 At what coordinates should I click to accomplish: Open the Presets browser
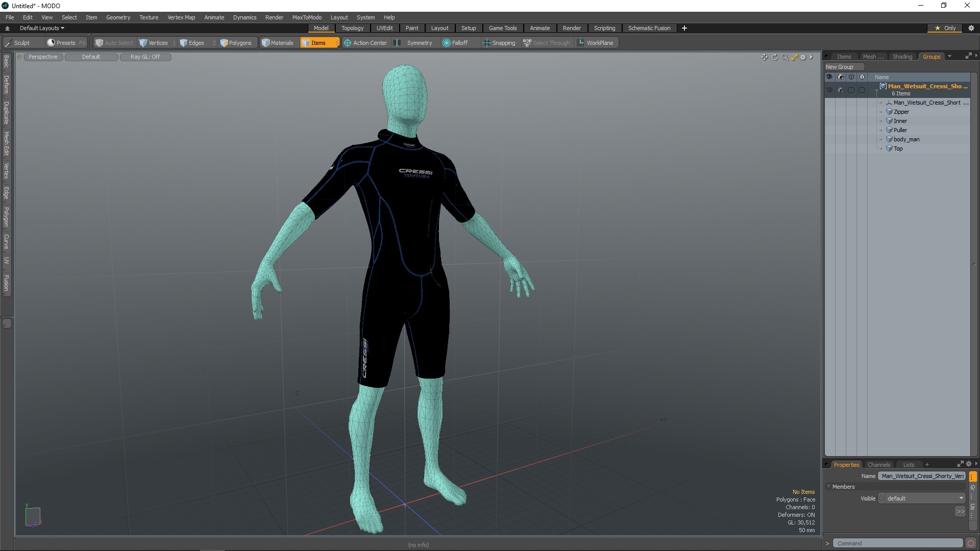point(66,43)
